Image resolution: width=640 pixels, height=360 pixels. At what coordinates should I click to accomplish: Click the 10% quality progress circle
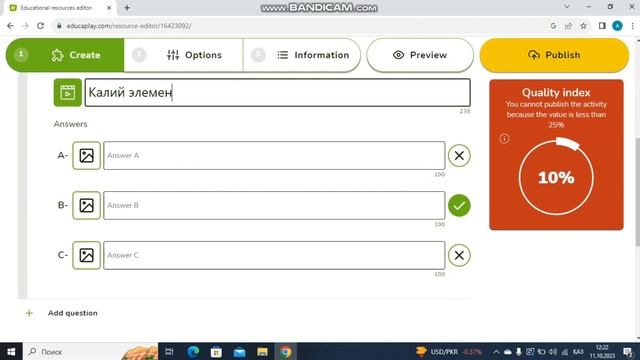pos(556,178)
